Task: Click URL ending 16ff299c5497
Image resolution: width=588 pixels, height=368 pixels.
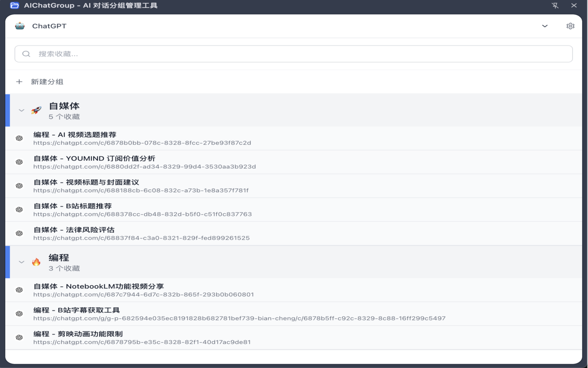Action: pyautogui.click(x=239, y=318)
